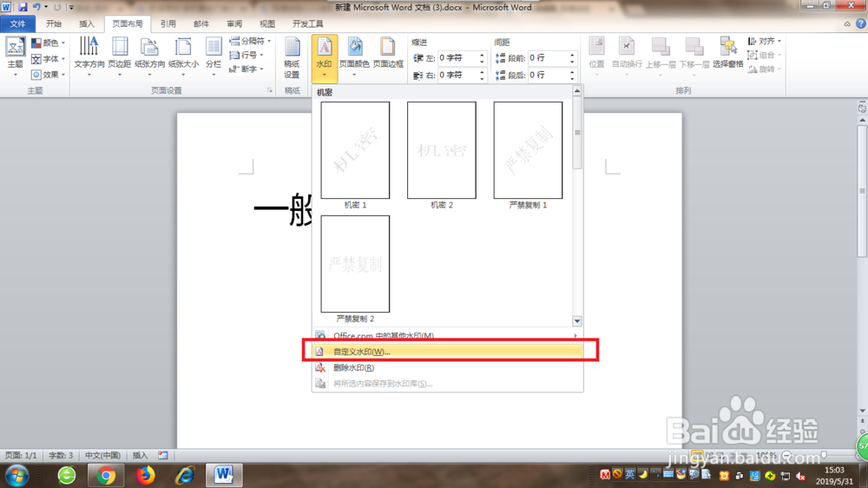Viewport: 868px width, 488px height.
Task: Open theme Fonts (字体) menu
Action: 48,59
